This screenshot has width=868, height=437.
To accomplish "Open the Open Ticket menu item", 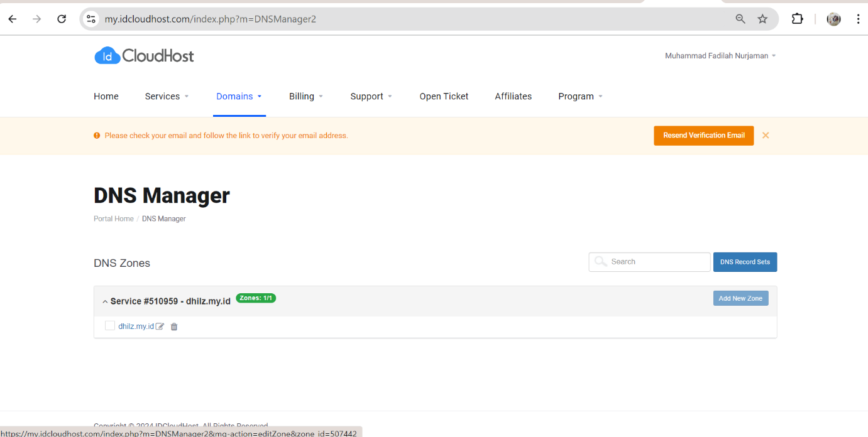I will point(444,96).
